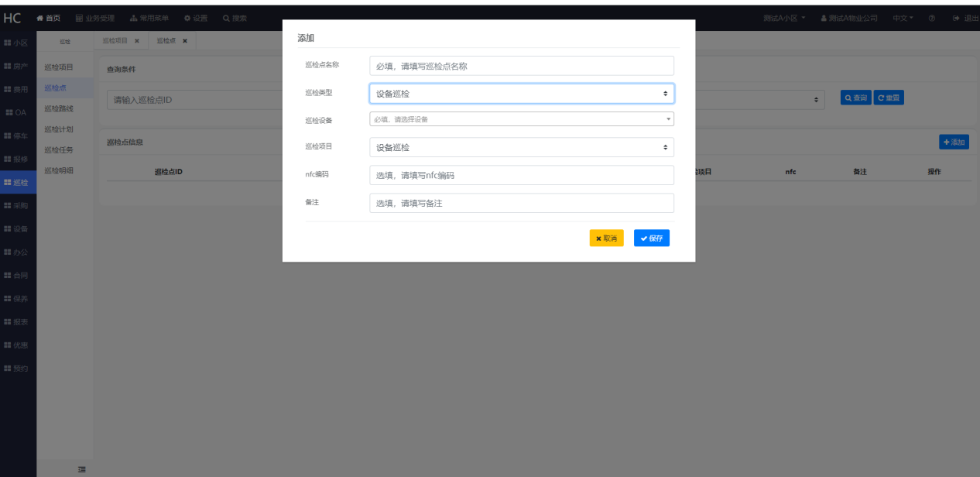This screenshot has width=980, height=477.
Task: Switch to the 巡检点 tab
Action: [166, 40]
